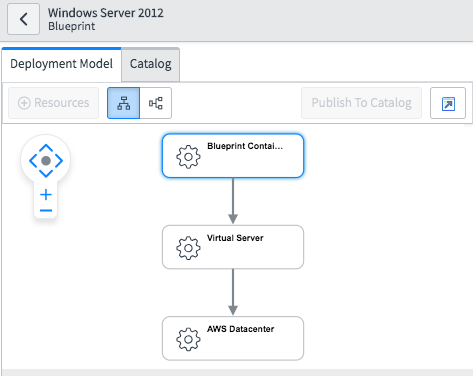Select the Blueprint Container node
The image size is (473, 376).
[x=233, y=156]
